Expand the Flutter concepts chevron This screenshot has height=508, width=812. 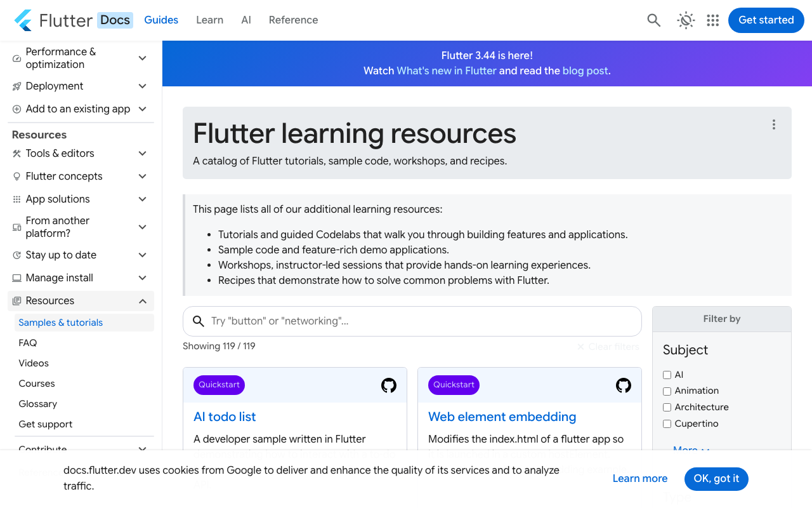click(143, 177)
